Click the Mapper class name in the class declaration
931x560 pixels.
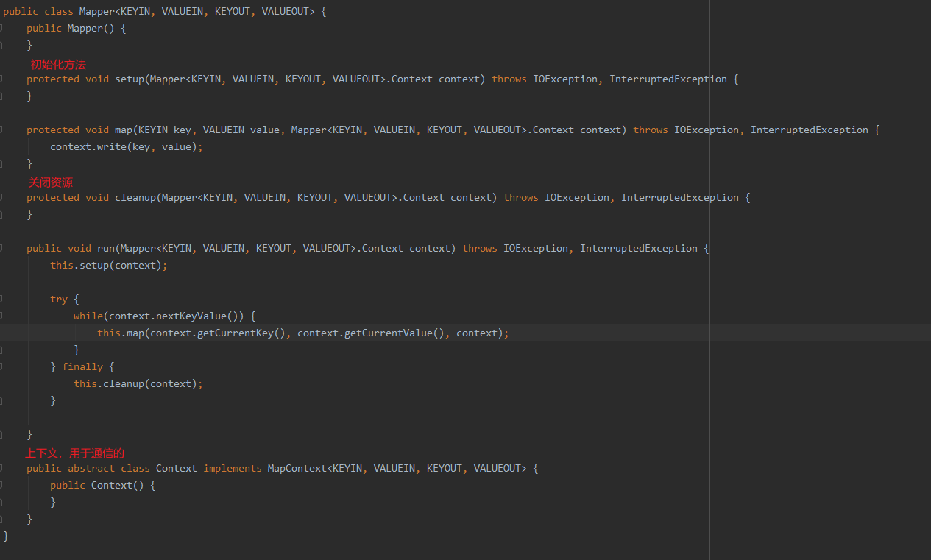pos(96,11)
